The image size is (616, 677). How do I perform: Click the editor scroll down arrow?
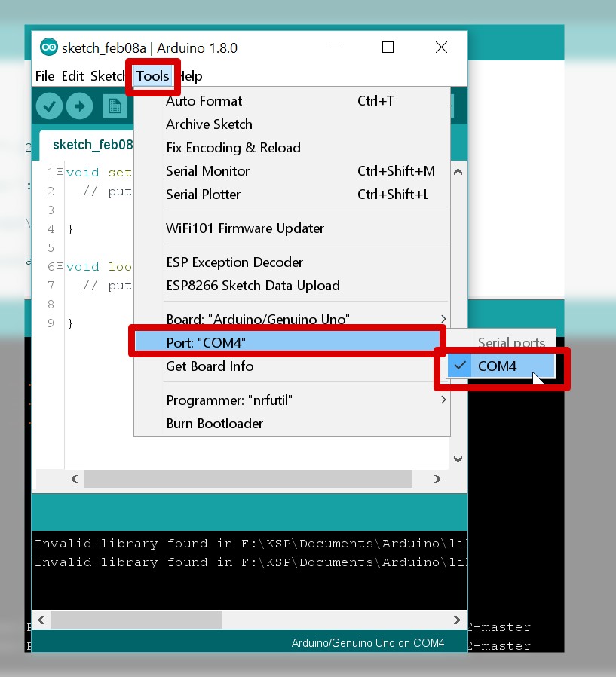coord(458,458)
